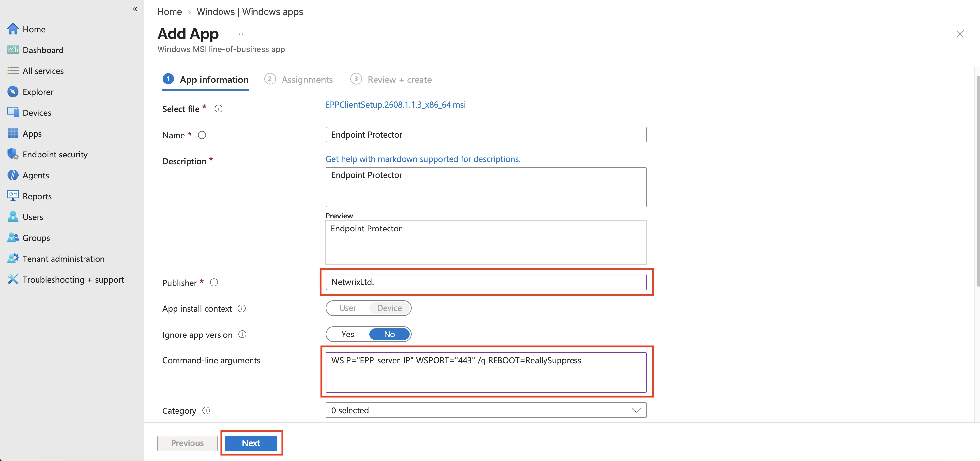Go to the Assignments step tab
The image size is (980, 461).
click(x=299, y=80)
